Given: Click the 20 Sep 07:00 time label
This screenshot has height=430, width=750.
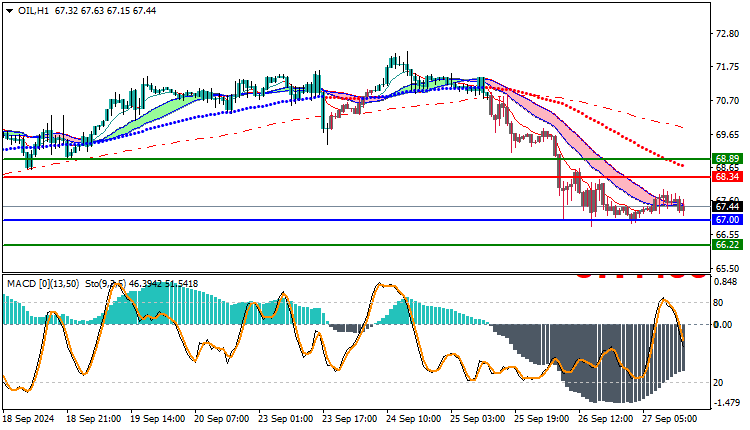Looking at the screenshot, I should coord(222,419).
